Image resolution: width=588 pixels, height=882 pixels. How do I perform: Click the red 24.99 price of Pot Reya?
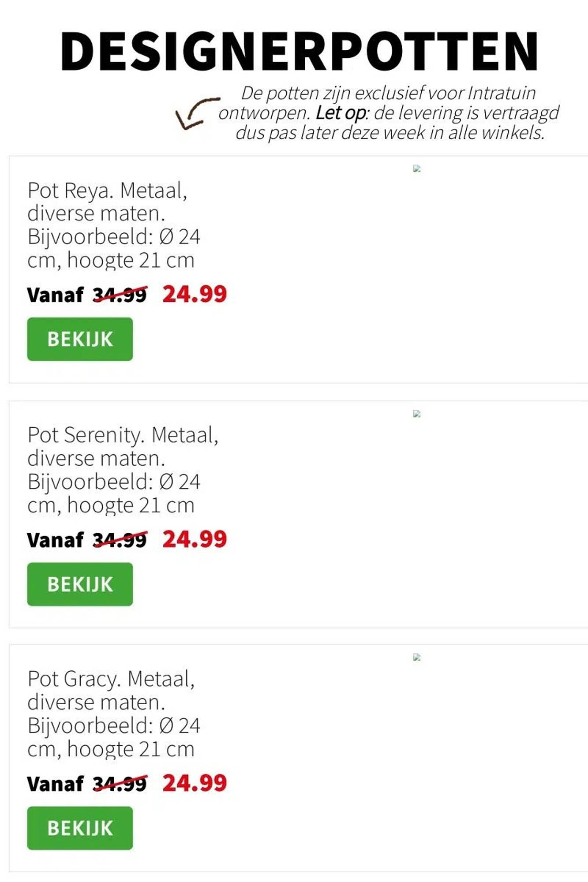coord(195,294)
